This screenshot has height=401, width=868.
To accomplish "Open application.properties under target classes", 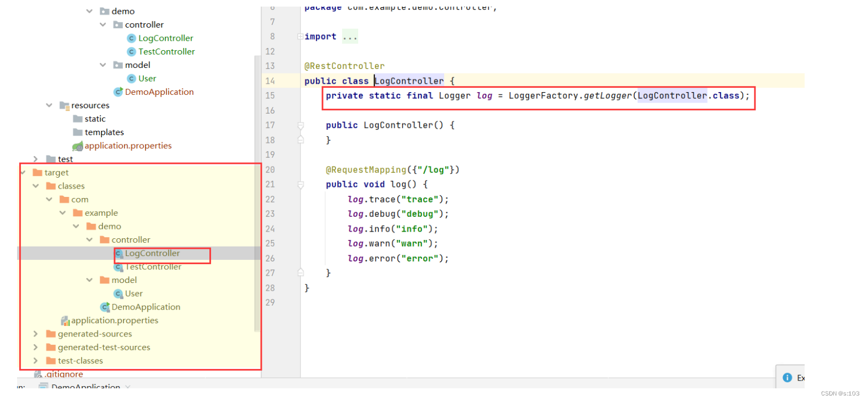I will click(115, 320).
